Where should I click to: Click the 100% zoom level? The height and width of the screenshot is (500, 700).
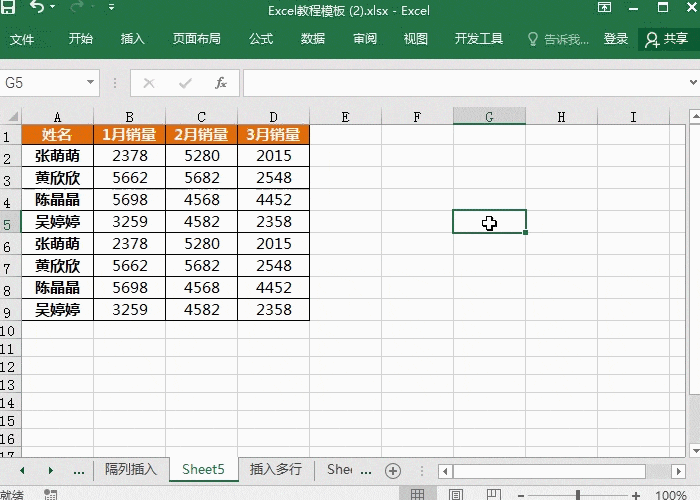[x=671, y=495]
